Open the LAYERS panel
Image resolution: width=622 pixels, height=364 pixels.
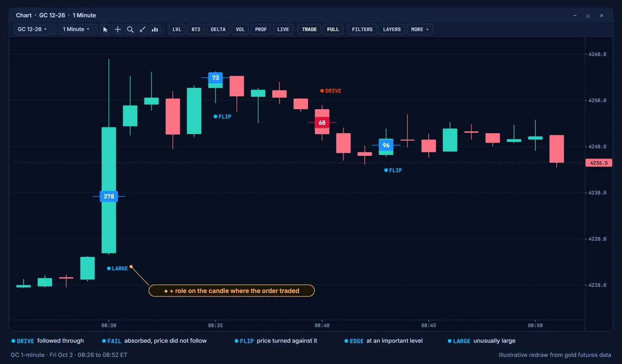[392, 29]
